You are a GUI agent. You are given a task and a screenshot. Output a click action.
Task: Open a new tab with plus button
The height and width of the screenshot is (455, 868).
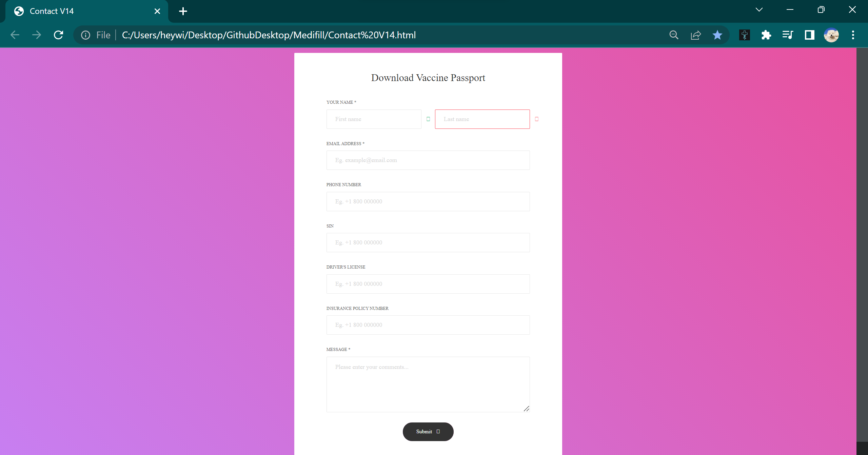[x=183, y=11]
